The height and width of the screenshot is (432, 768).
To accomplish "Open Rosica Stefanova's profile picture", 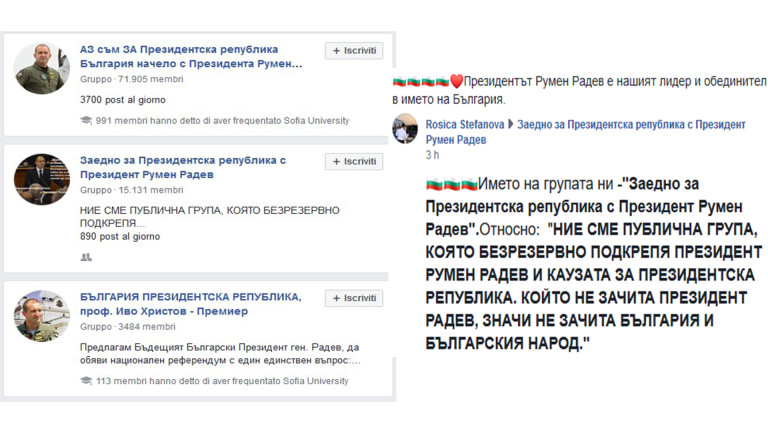I will 406,129.
